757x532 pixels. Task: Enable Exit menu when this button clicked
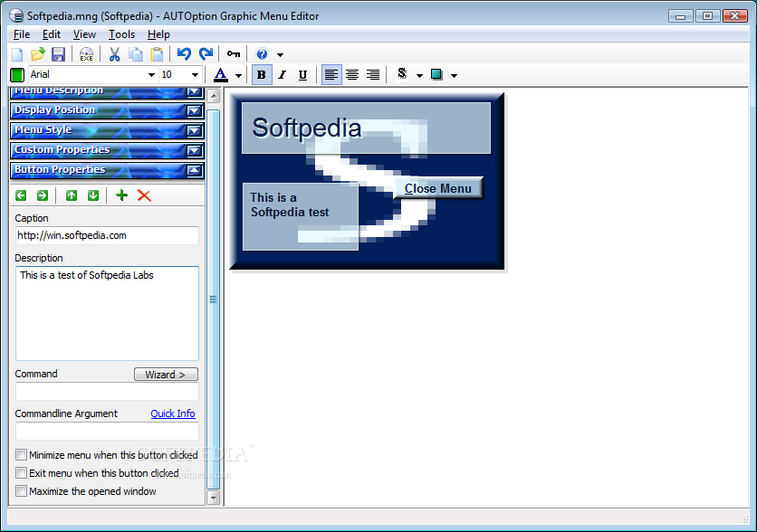pos(21,472)
